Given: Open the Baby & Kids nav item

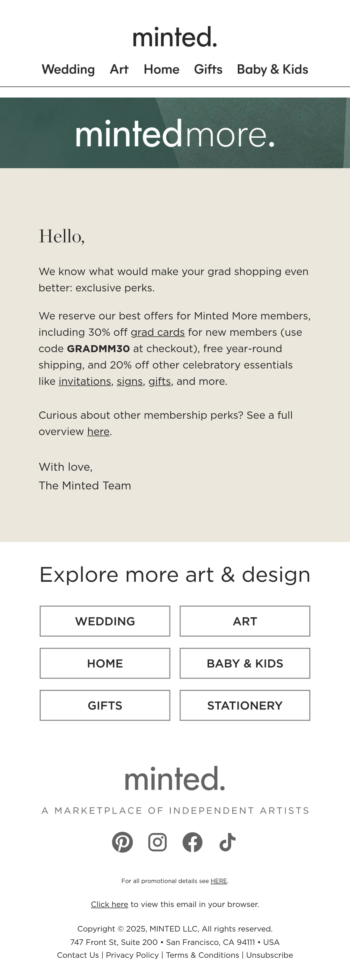Looking at the screenshot, I should (272, 69).
